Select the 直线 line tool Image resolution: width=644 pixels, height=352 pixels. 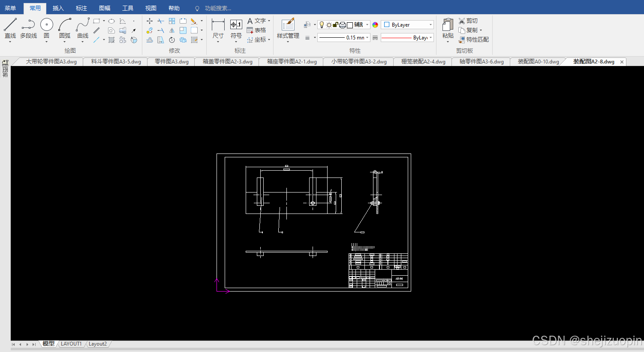point(10,28)
